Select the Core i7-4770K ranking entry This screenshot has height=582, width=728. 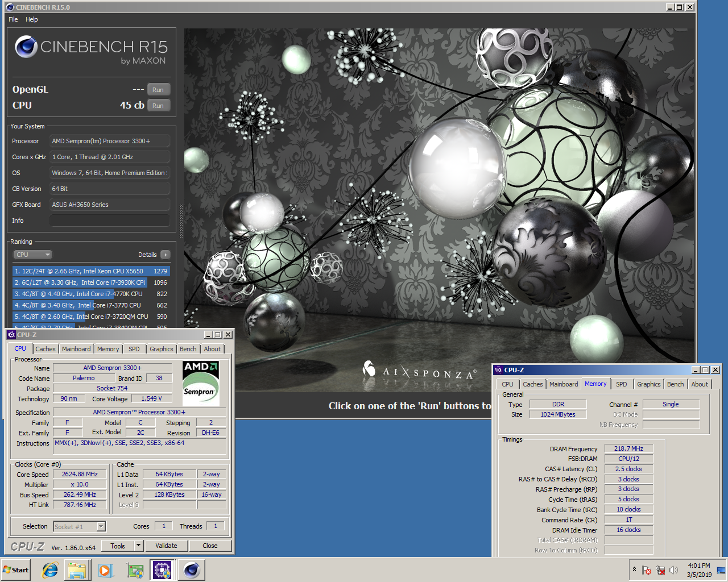click(x=91, y=294)
